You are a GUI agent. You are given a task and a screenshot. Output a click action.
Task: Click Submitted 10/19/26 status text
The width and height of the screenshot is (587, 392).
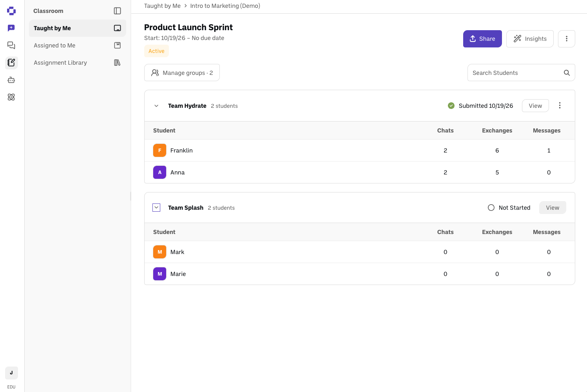pos(486,106)
